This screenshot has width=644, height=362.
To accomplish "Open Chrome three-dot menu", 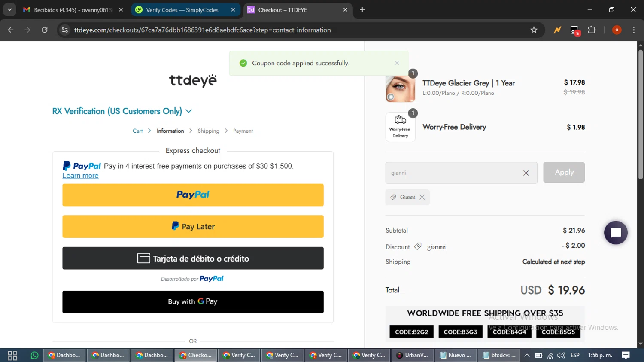I will 634,30.
